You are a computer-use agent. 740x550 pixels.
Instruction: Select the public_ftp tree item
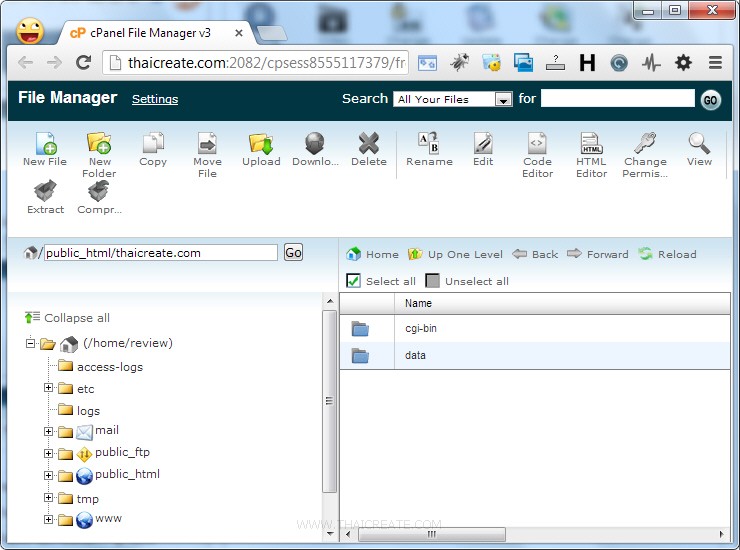122,452
